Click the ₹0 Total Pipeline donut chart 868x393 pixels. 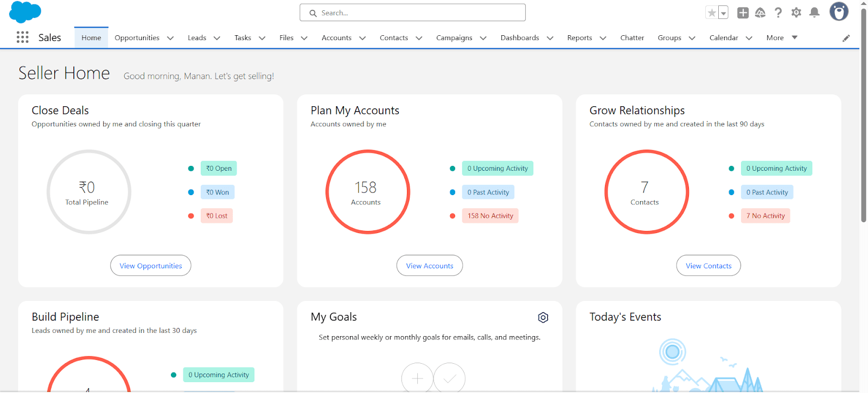click(89, 192)
